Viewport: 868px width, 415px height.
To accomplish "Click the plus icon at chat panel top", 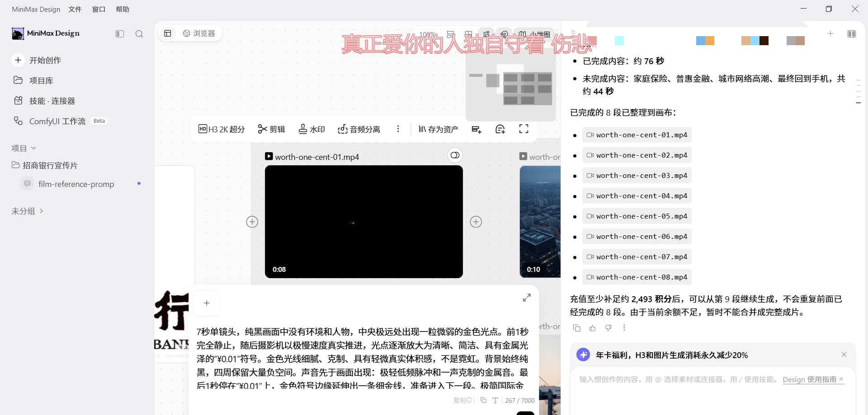I will pyautogui.click(x=830, y=33).
